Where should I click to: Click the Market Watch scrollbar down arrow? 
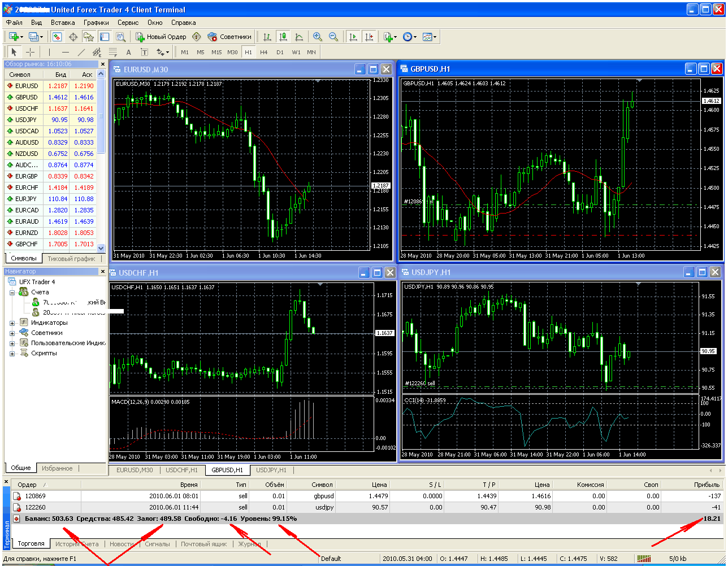101,247
